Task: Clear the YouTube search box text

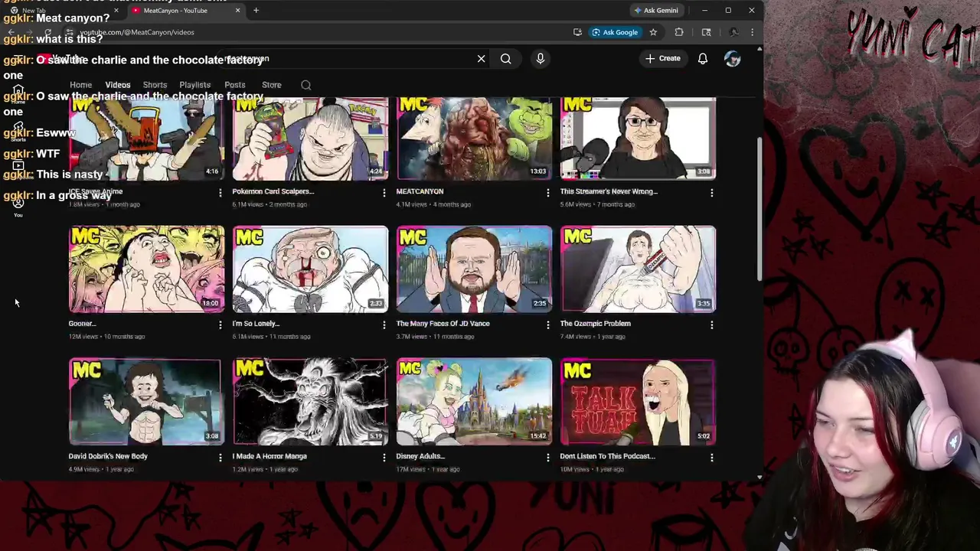Action: 481,58
